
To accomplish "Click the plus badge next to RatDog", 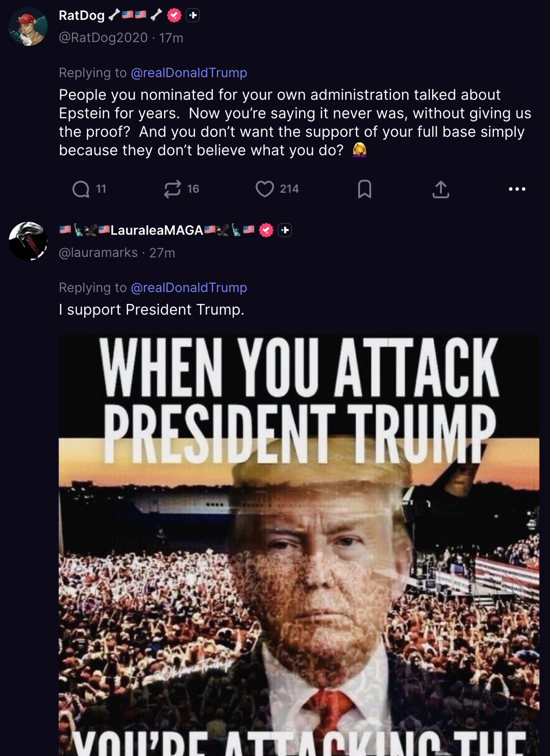I will coord(193,15).
